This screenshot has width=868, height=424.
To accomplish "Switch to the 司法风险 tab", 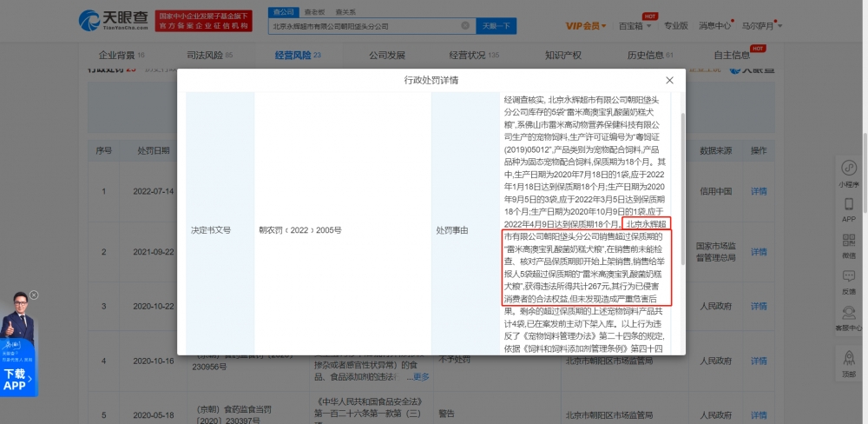I will click(x=210, y=55).
